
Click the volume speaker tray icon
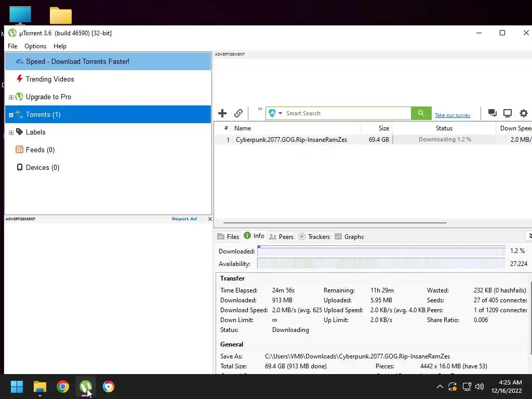pos(480,387)
